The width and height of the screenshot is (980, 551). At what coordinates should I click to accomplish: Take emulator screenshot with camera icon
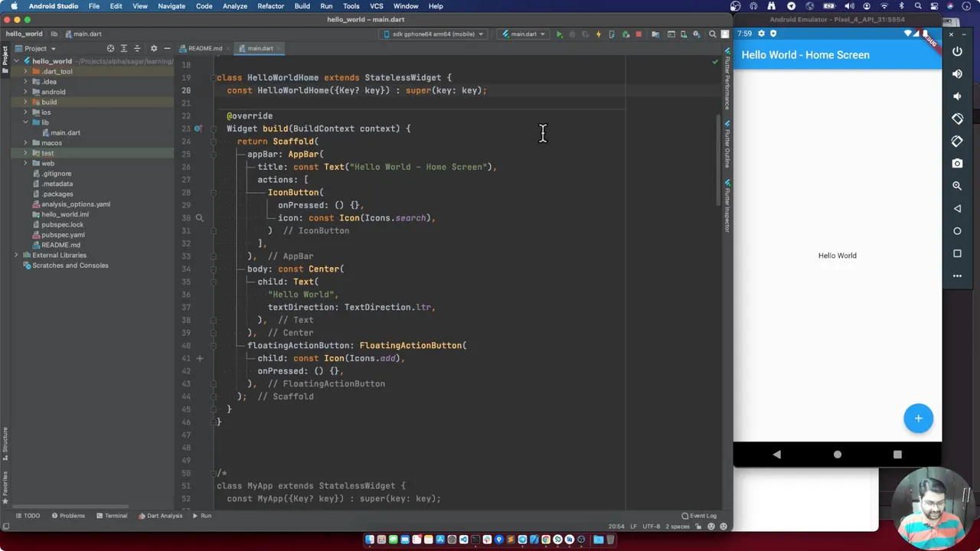[x=957, y=164]
